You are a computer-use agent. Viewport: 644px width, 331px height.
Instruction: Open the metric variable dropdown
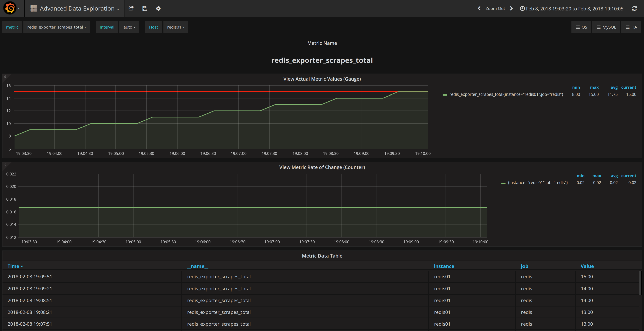point(56,27)
